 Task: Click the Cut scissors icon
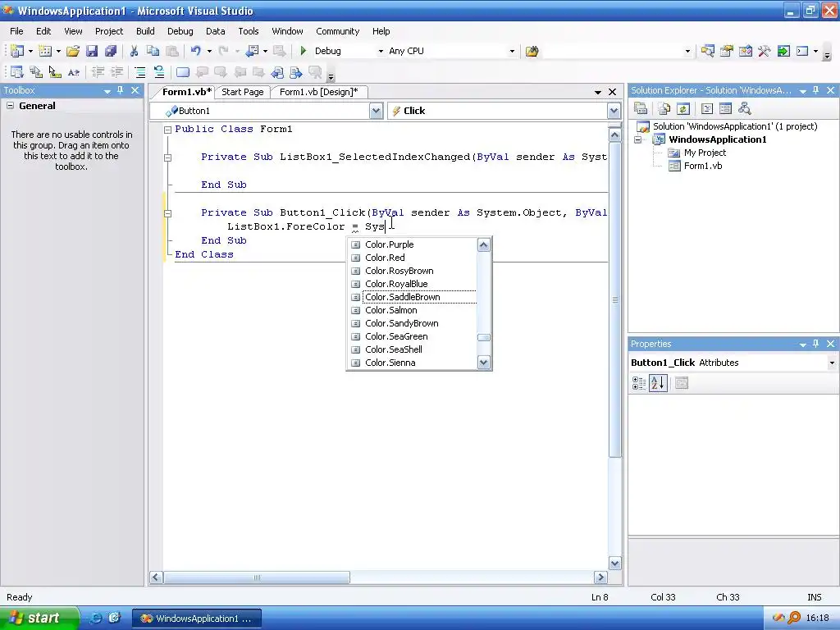coord(134,51)
